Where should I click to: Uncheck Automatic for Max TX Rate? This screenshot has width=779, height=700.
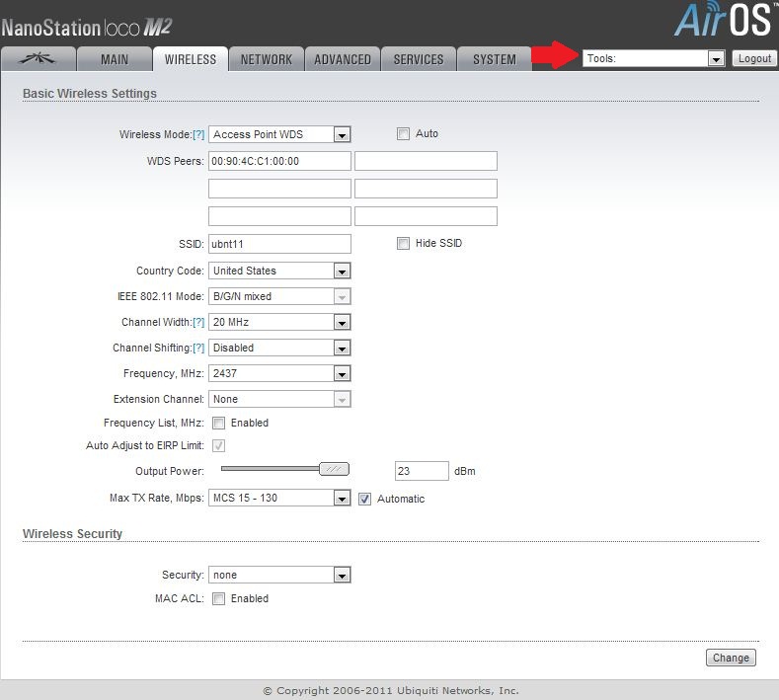[x=364, y=499]
